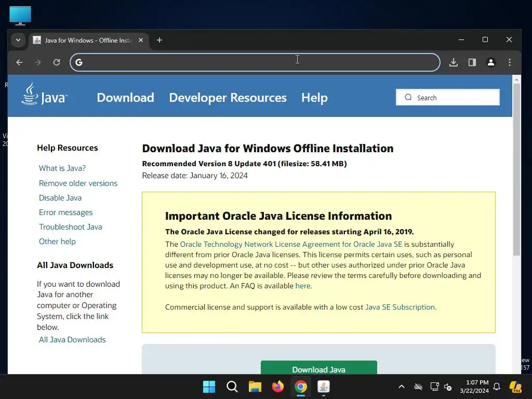Screen dimensions: 532x399
Task: Open the Chrome profile icon
Action: (x=491, y=62)
